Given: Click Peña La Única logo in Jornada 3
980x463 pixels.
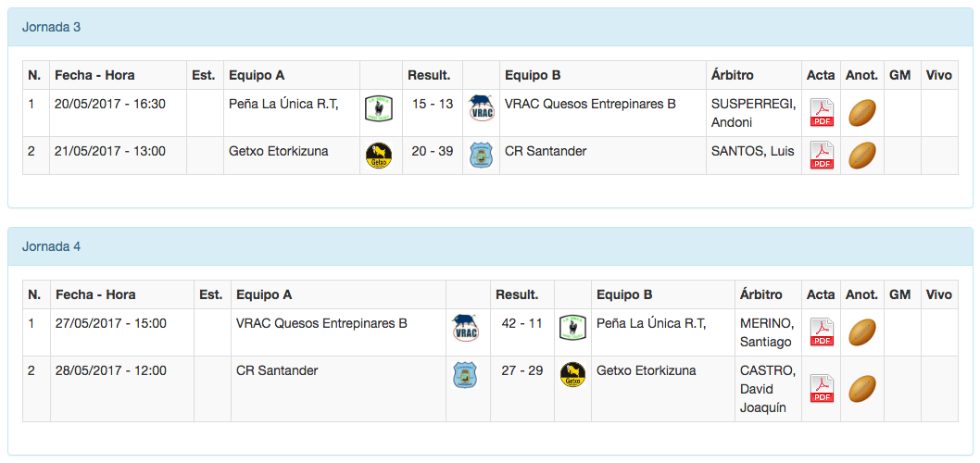Looking at the screenshot, I should 378,107.
